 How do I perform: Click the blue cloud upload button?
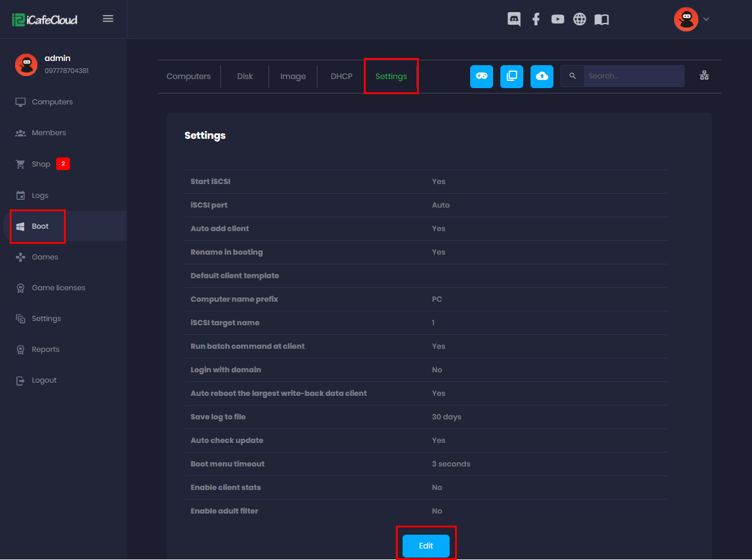coord(542,76)
